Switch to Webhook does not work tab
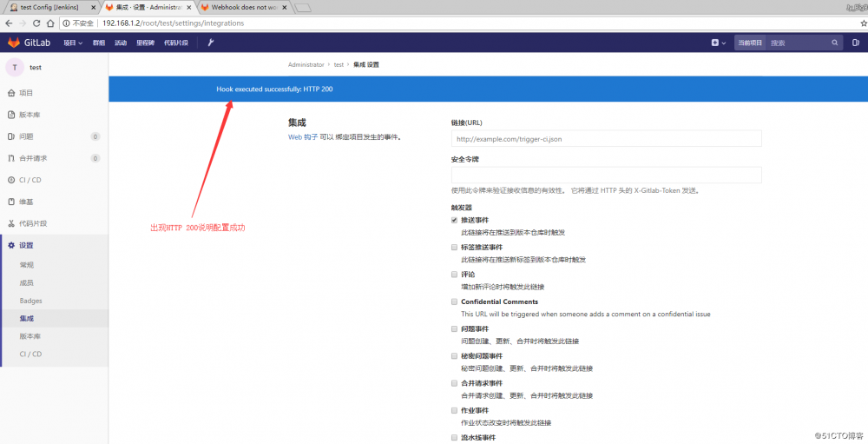 tap(244, 8)
